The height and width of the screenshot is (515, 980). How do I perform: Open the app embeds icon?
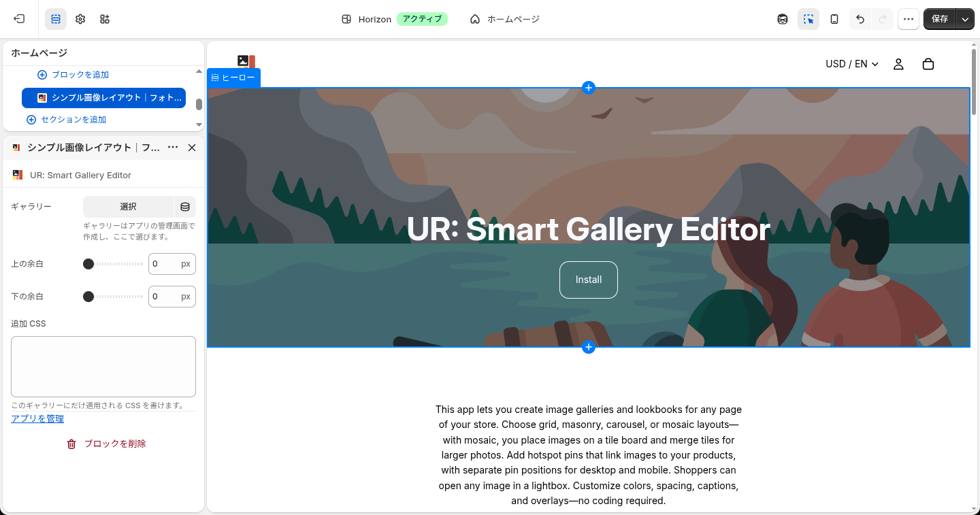(x=105, y=19)
